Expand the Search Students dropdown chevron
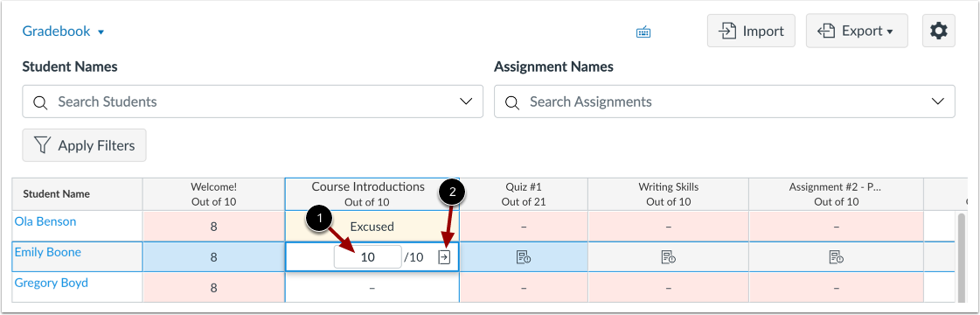This screenshot has width=980, height=315. click(x=466, y=101)
